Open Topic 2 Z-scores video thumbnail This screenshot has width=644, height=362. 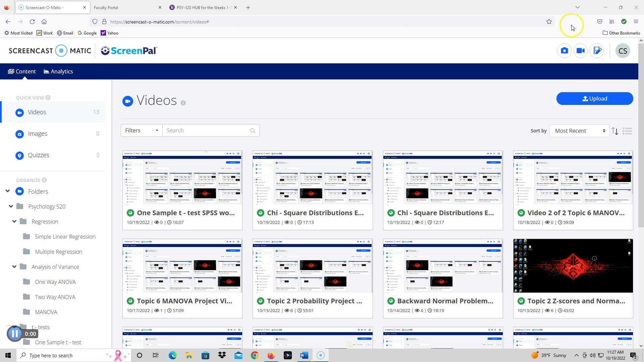pyautogui.click(x=573, y=266)
